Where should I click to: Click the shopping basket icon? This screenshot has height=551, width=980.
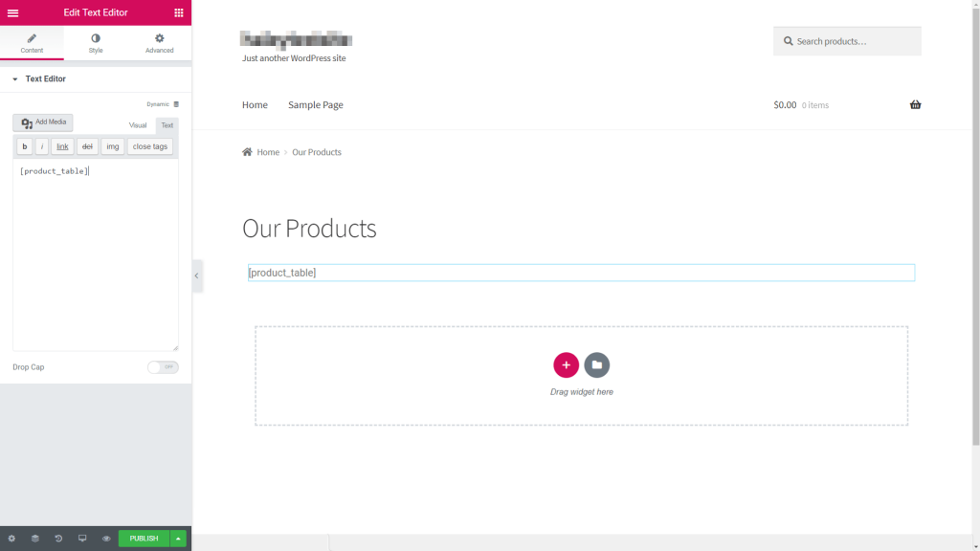tap(915, 105)
